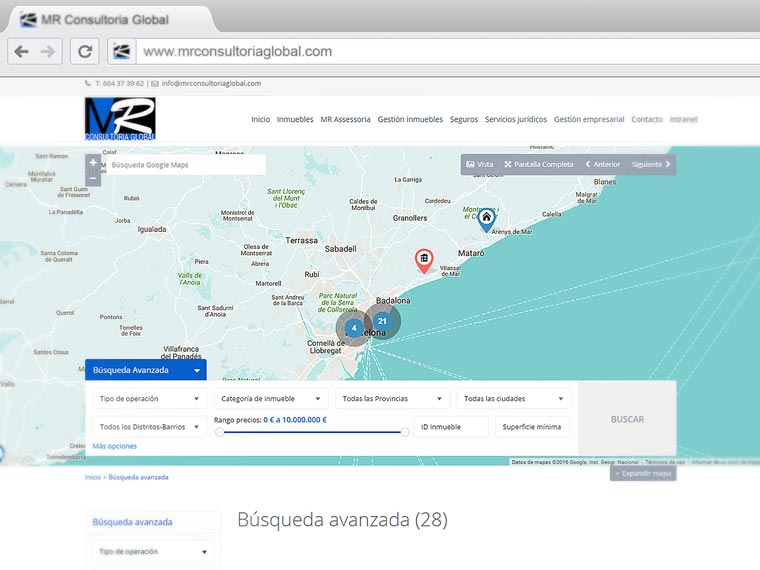
Task: Click the envelope icon before the email address
Action: point(155,83)
